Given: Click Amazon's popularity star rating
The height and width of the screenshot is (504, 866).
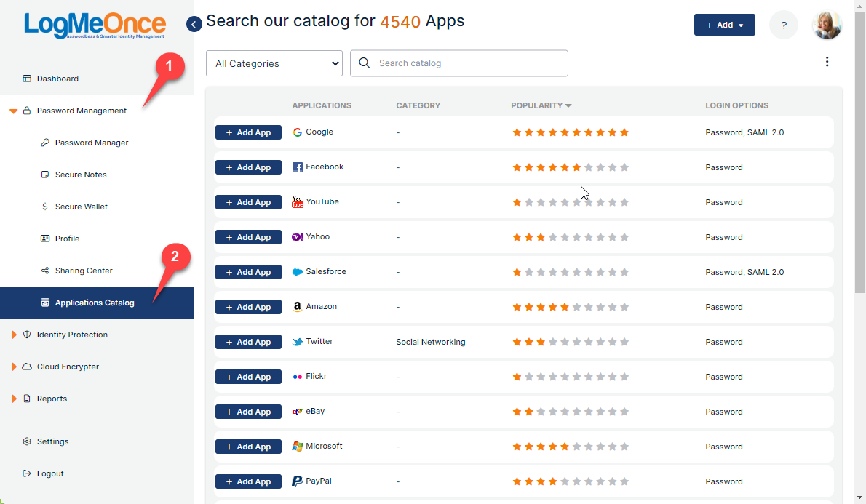Looking at the screenshot, I should pyautogui.click(x=571, y=307).
